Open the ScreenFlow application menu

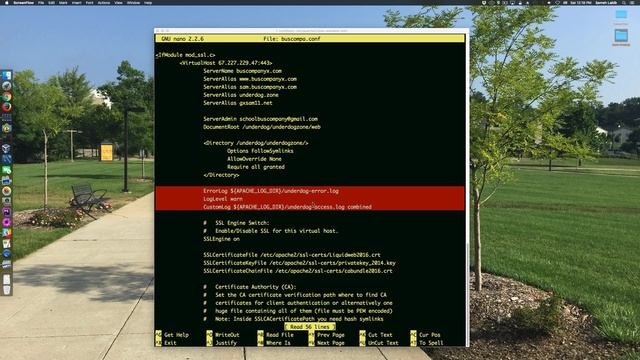pyautogui.click(x=24, y=2)
